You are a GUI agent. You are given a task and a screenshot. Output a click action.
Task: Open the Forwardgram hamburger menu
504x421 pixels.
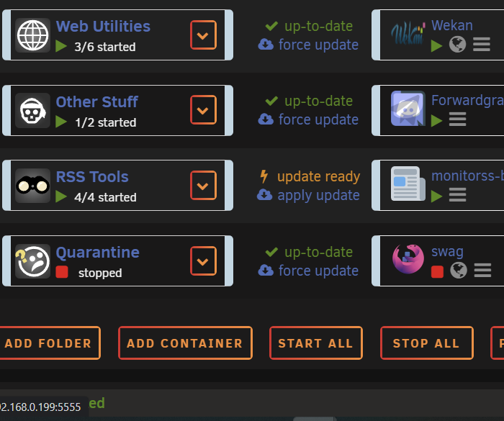pos(457,119)
